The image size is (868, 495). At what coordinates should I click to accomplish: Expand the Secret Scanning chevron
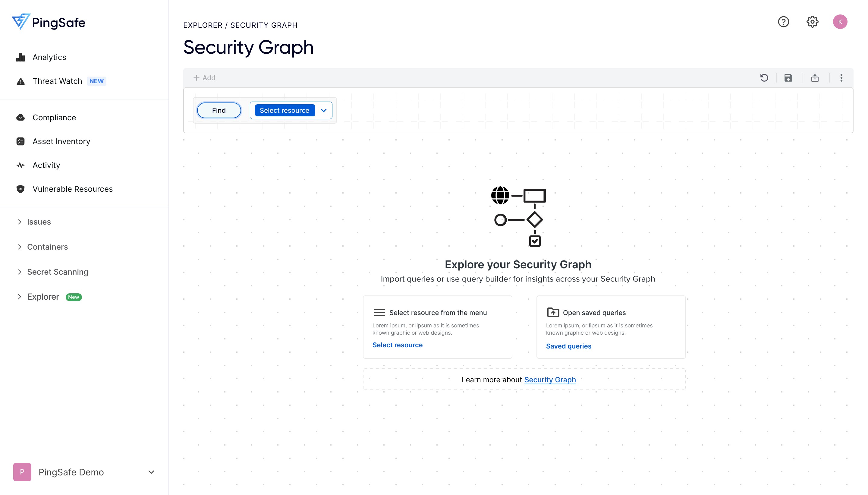click(x=19, y=272)
